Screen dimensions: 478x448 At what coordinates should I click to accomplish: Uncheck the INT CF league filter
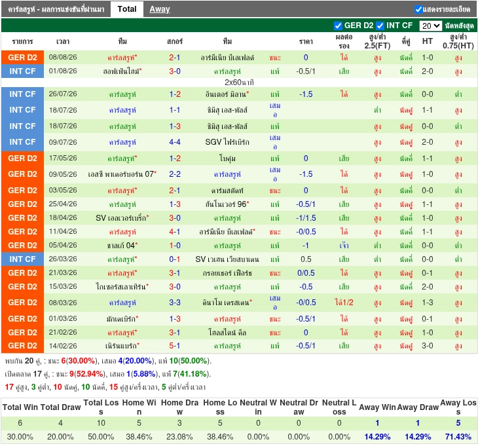click(x=380, y=26)
